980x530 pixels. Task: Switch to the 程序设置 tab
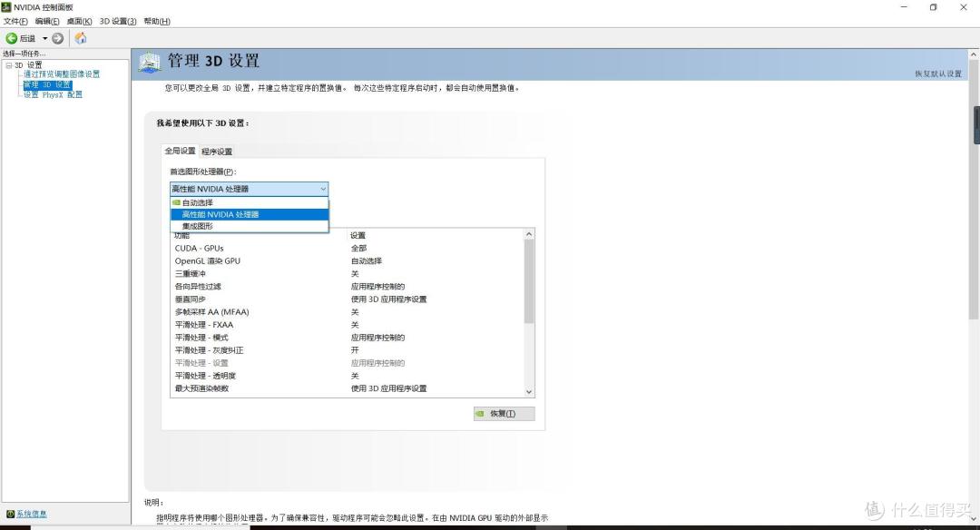[217, 152]
